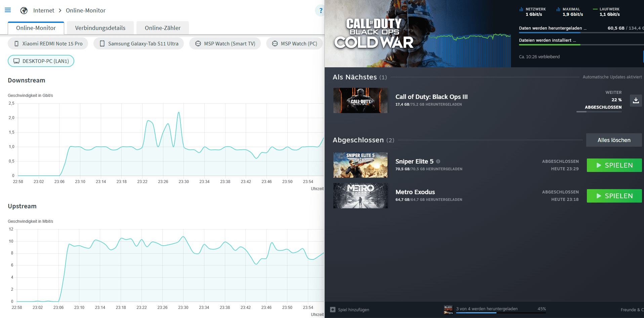Click the 'Abgeschlossen' section heading
This screenshot has width=644, height=318.
358,140
